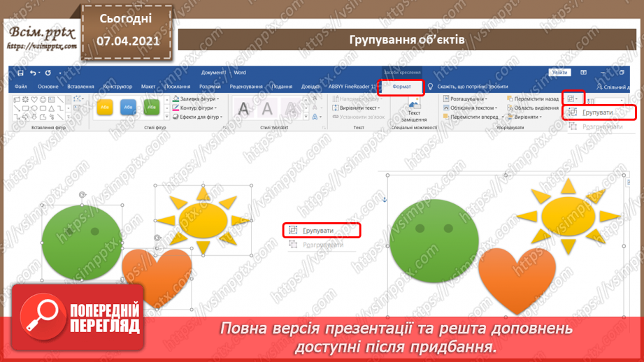Open Customize Quick Access Toolbar arrow
This screenshot has width=644, height=362.
tap(60, 73)
